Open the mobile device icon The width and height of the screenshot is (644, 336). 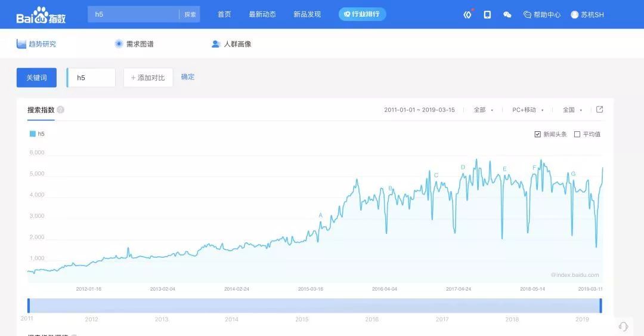click(487, 15)
